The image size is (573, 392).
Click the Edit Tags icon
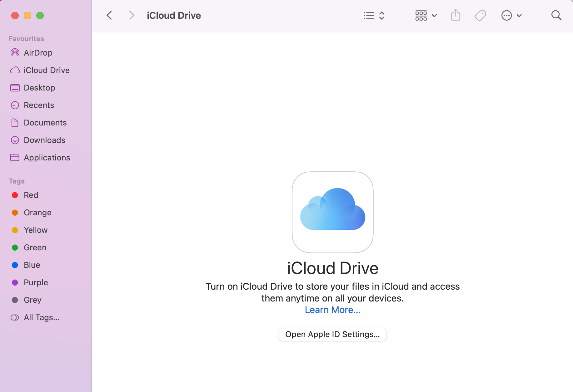480,15
